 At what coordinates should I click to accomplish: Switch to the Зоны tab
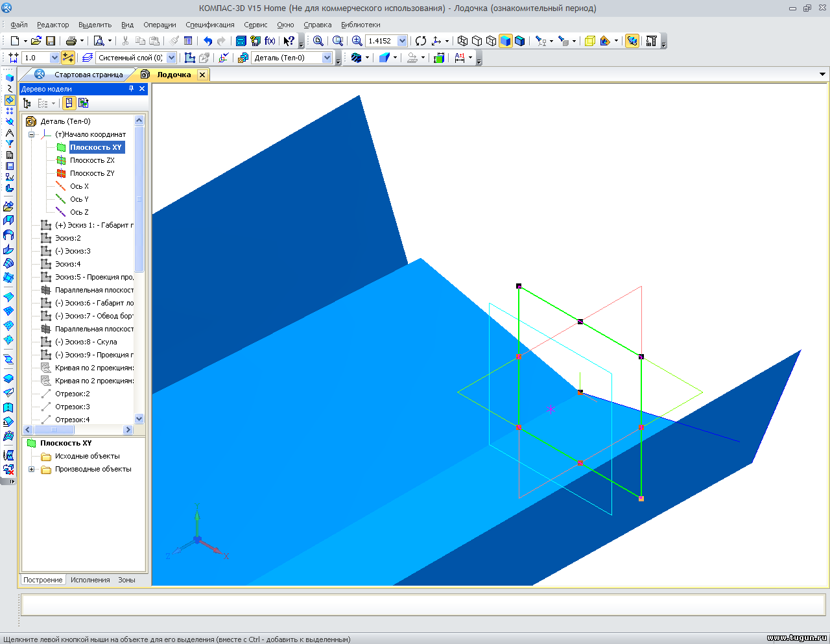[x=126, y=580]
